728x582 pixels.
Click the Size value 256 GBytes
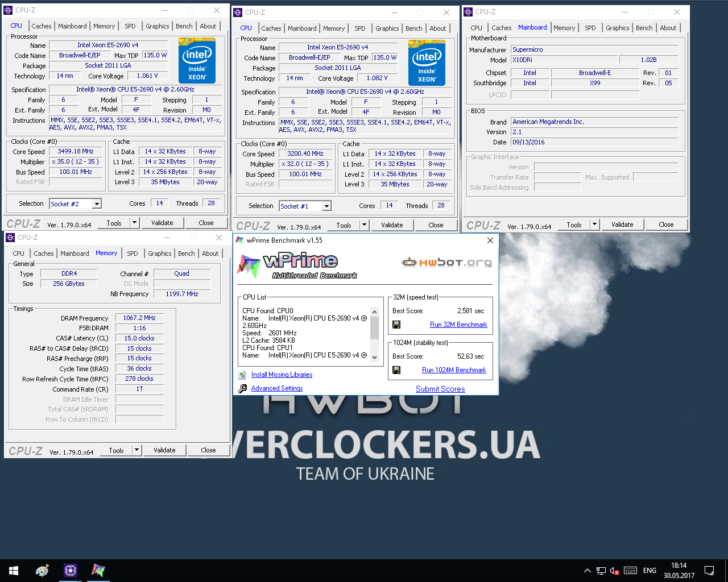point(69,284)
